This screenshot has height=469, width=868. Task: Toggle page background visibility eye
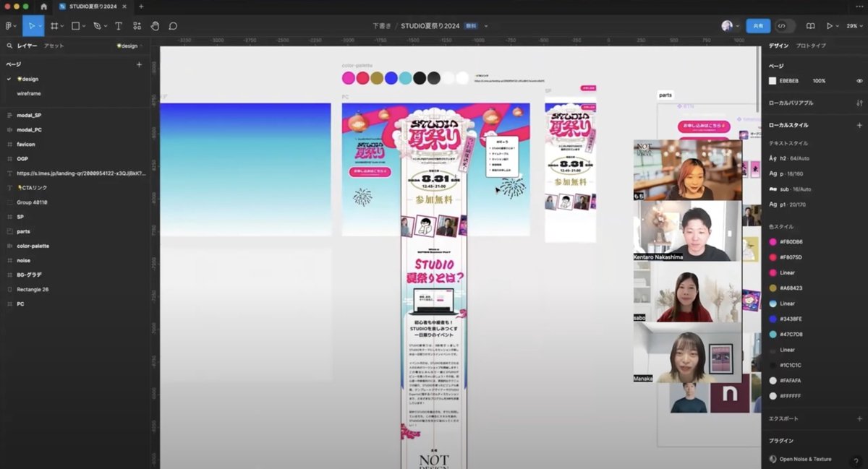coord(859,81)
